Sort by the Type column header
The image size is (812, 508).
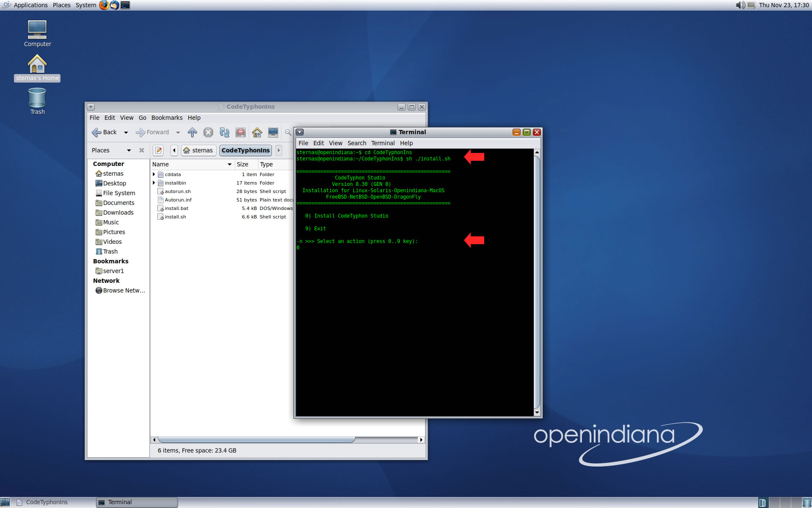coord(276,164)
